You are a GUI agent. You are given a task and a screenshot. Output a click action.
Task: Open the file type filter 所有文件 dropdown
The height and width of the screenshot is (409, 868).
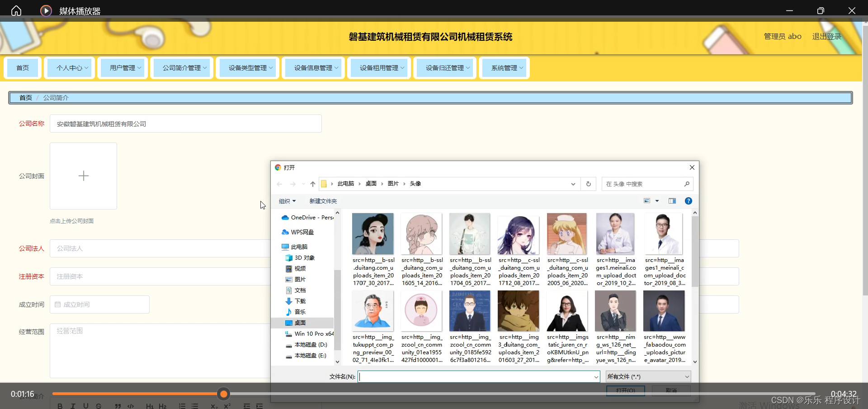pos(648,376)
